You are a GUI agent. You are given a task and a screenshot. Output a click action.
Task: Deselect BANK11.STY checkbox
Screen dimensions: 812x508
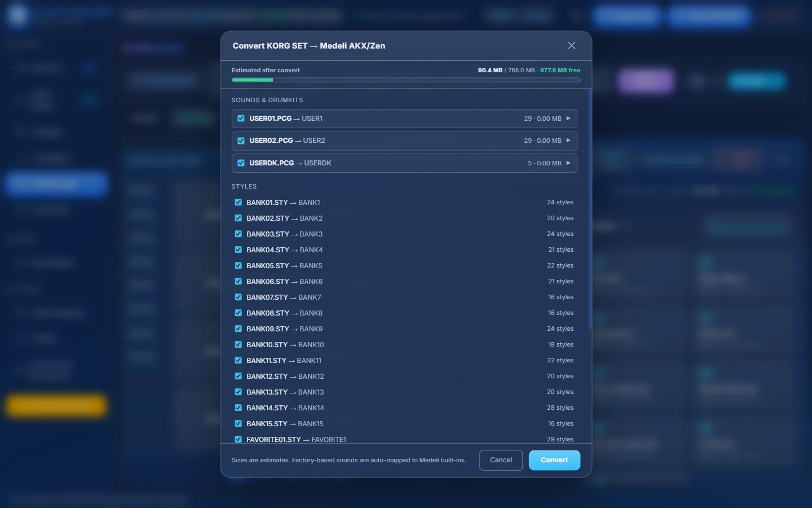click(238, 360)
